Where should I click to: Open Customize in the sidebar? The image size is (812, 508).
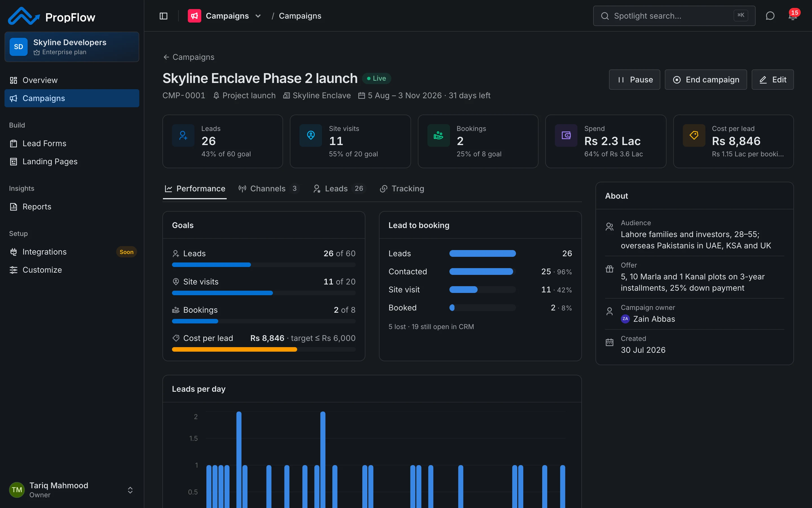coord(72,270)
